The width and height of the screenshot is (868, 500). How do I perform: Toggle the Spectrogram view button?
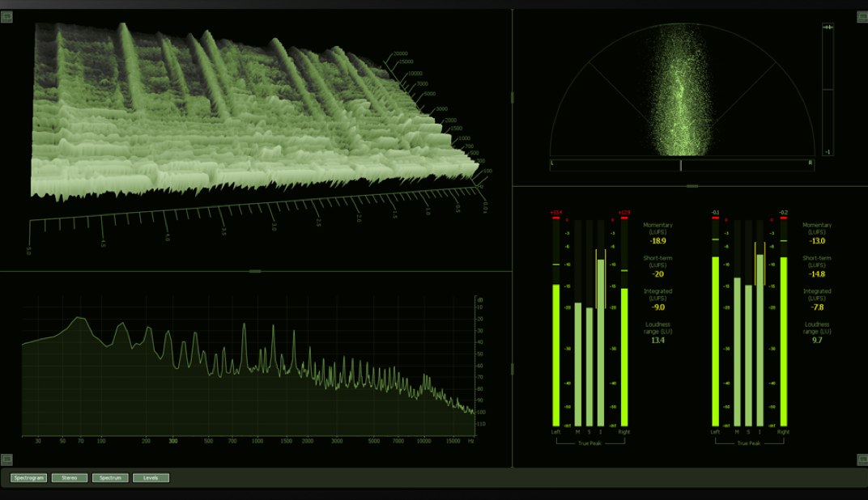[29, 478]
